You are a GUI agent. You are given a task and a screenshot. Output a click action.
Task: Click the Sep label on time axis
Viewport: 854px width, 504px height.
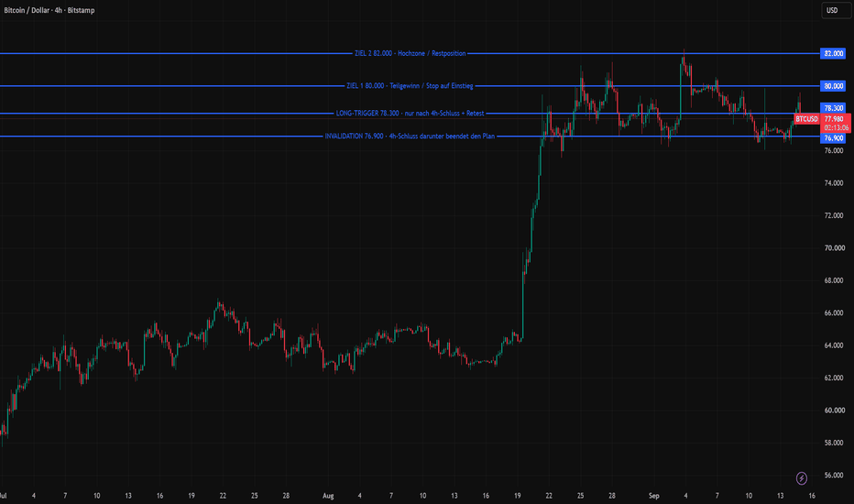point(654,496)
